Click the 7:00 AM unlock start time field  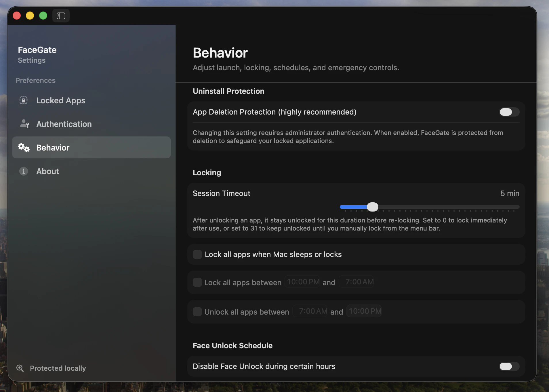310,311
